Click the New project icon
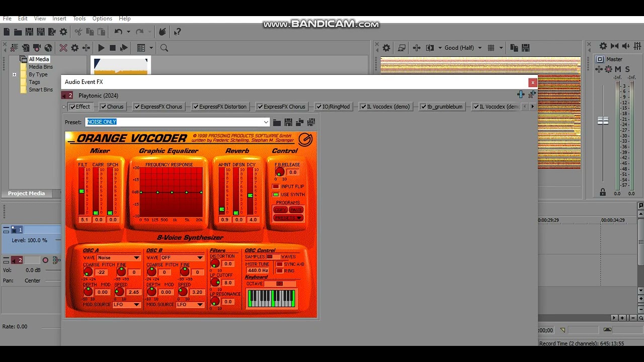Screen dimensions: 644x362 (7, 32)
